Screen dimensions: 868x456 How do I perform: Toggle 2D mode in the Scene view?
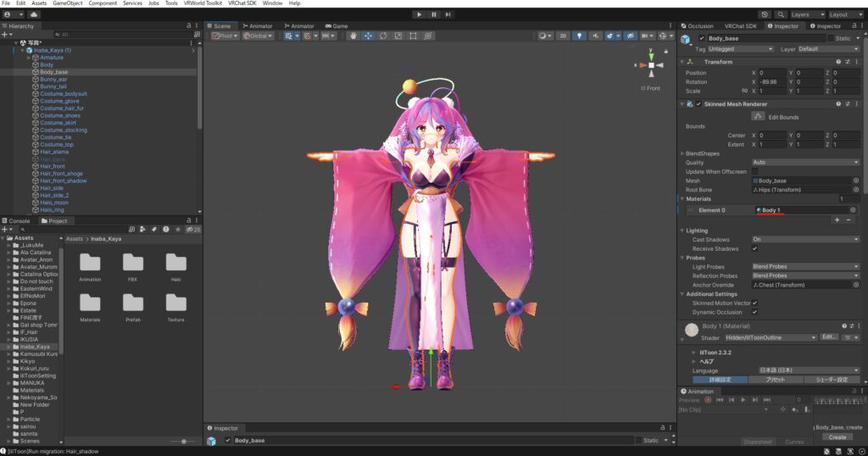(x=562, y=36)
